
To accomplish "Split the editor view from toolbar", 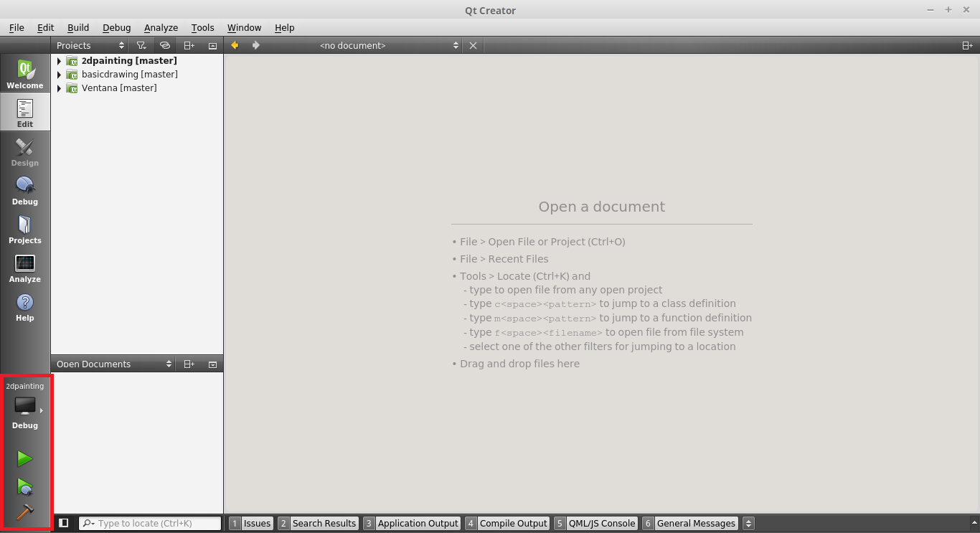I will [x=967, y=45].
